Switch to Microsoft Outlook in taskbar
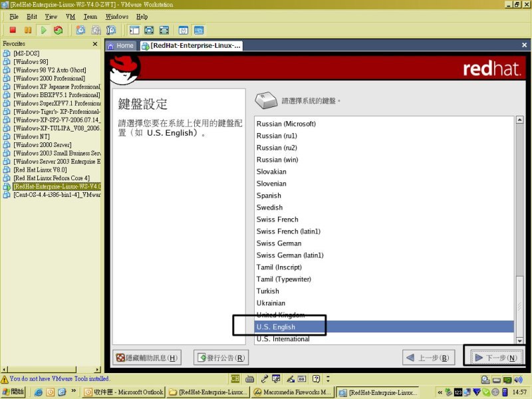The image size is (532, 399). click(124, 392)
